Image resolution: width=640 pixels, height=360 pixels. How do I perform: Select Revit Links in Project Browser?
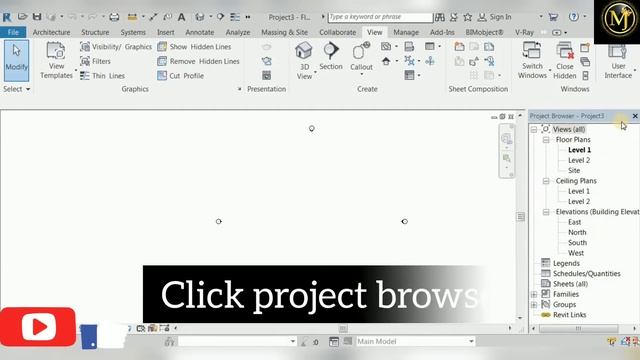pyautogui.click(x=569, y=315)
